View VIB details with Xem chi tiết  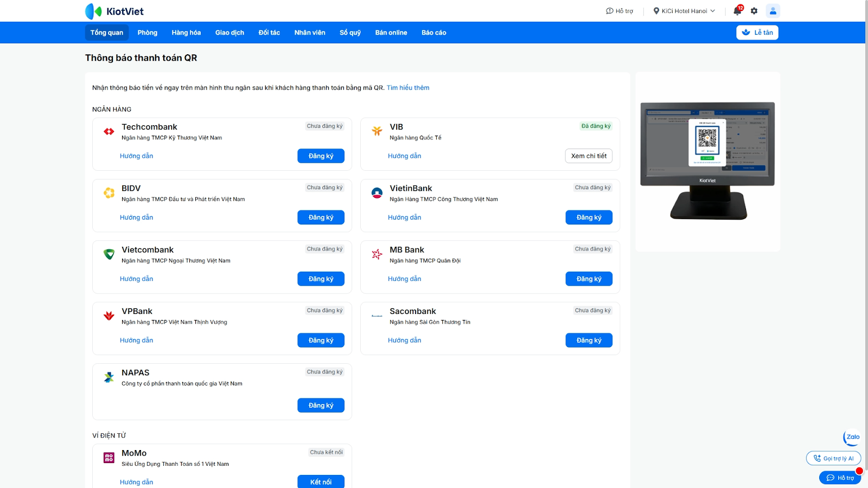tap(589, 156)
